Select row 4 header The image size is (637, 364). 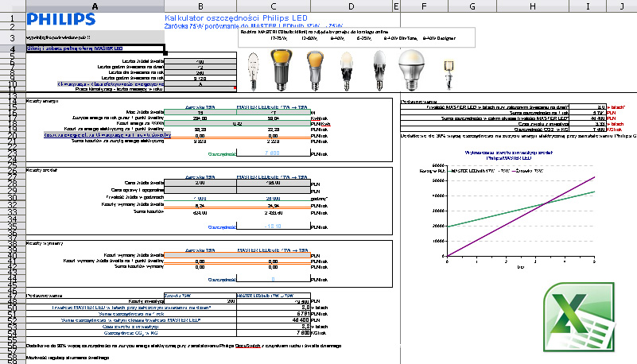coord(13,48)
